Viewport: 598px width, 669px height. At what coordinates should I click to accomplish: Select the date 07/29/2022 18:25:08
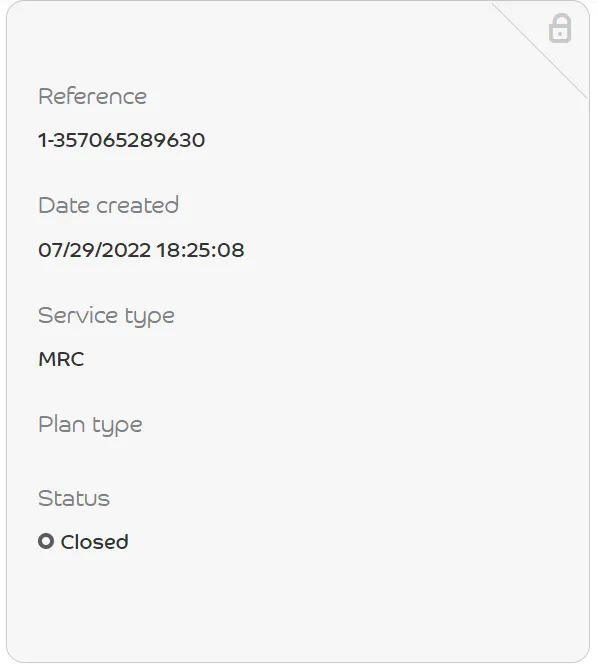tap(141, 250)
